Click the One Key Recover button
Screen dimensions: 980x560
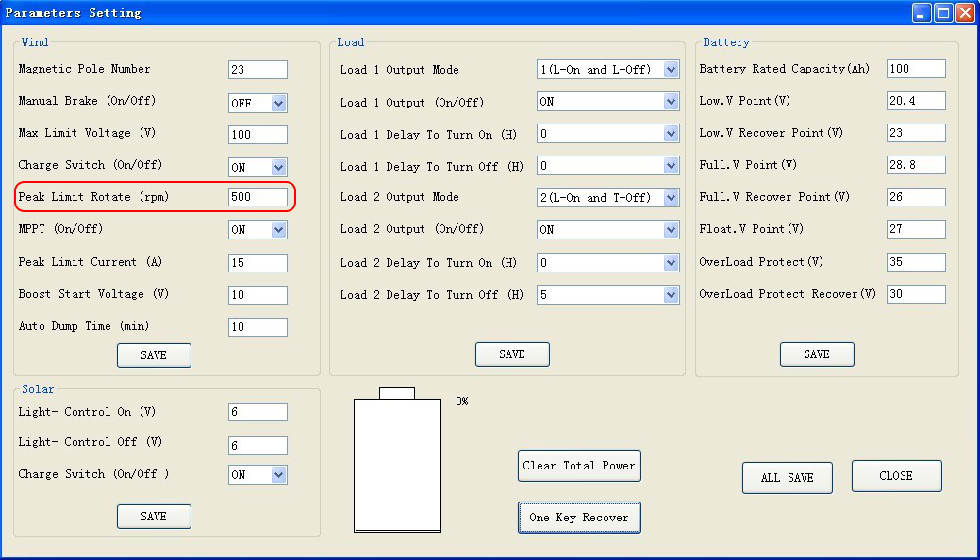(579, 518)
